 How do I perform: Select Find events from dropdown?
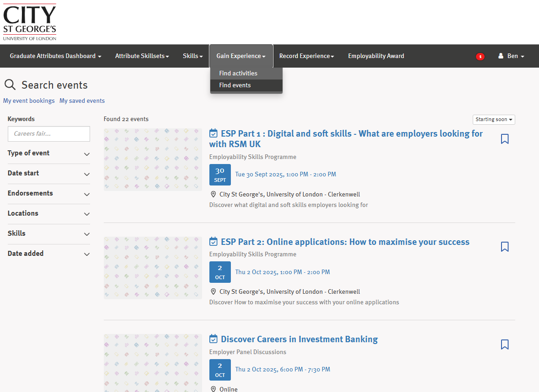(x=246, y=85)
